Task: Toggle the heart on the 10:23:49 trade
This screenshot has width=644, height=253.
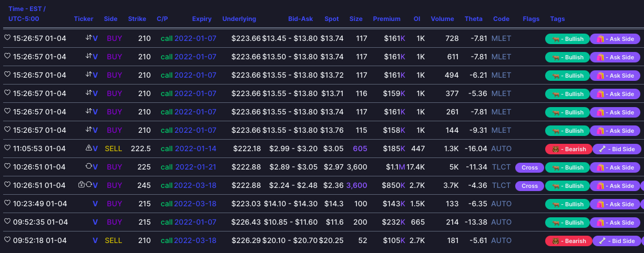Action: point(7,204)
